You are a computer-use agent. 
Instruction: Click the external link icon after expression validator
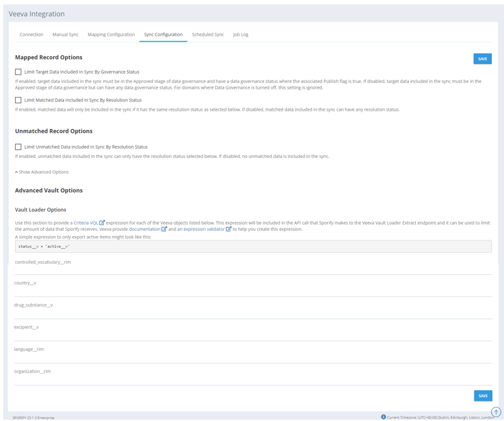coord(228,229)
